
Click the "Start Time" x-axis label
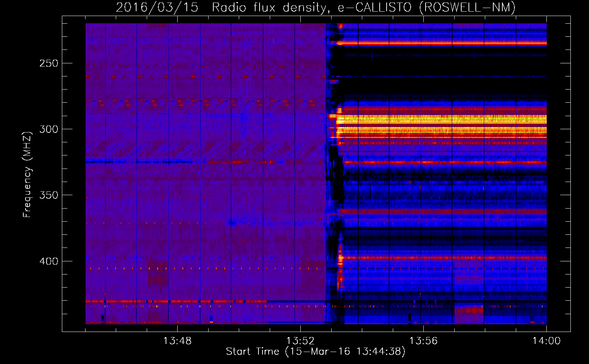pos(315,351)
